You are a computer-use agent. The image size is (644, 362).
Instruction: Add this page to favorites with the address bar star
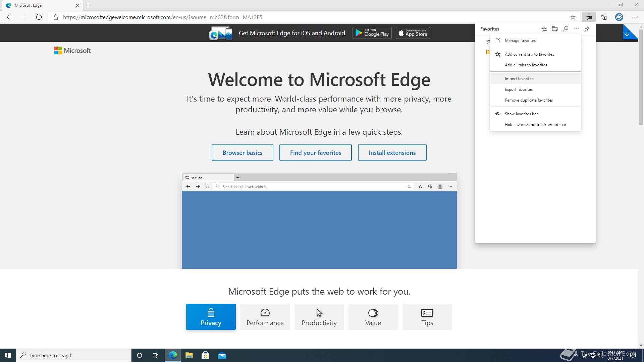point(573,17)
